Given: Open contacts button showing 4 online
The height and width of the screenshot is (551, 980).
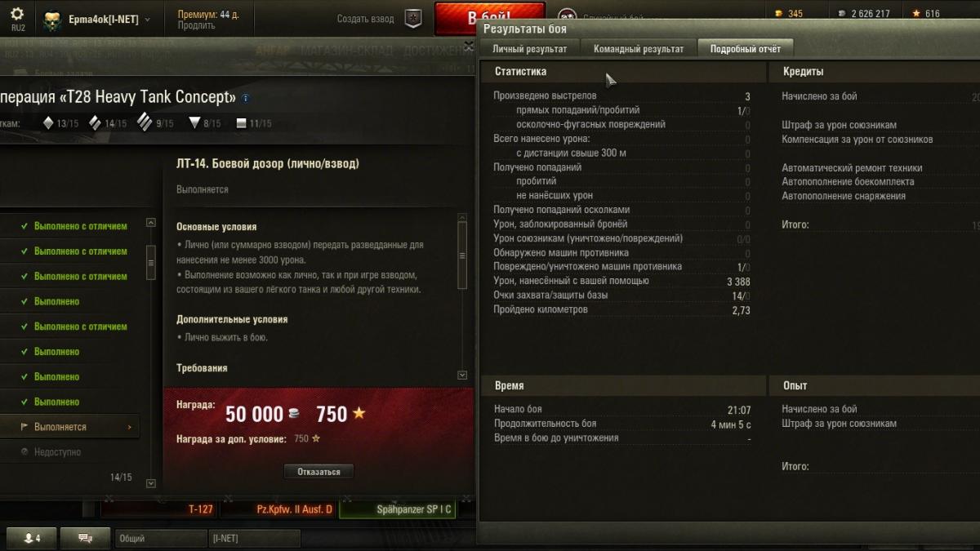Looking at the screenshot, I should (31, 538).
